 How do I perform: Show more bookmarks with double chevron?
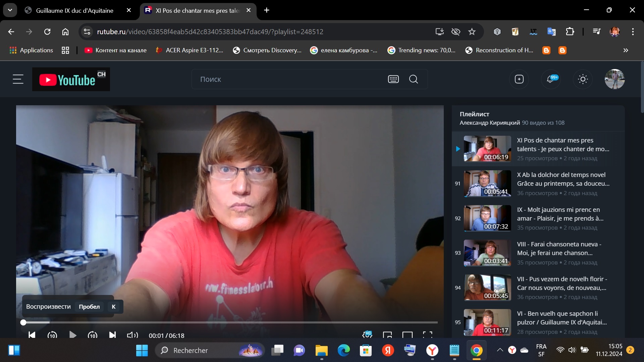tap(626, 50)
